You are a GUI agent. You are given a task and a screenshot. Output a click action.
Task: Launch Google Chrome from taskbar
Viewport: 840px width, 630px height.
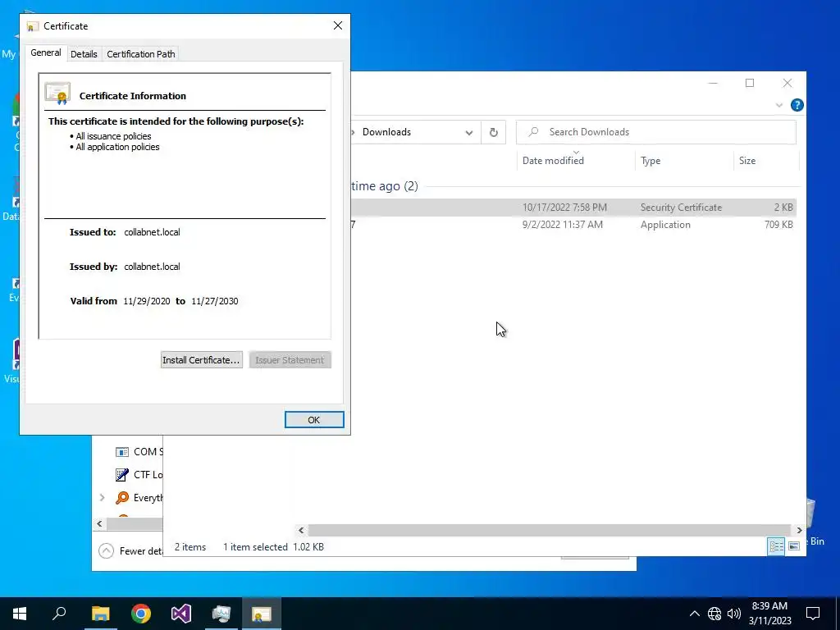(x=141, y=614)
